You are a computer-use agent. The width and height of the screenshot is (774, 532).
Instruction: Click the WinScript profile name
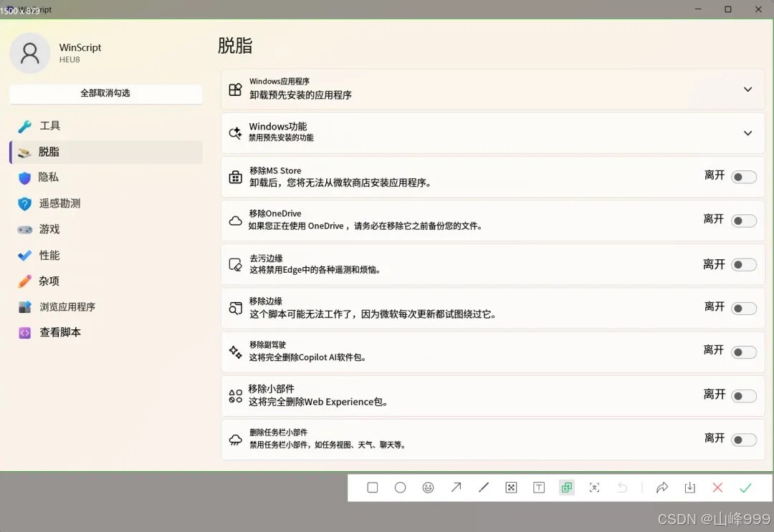click(x=80, y=47)
